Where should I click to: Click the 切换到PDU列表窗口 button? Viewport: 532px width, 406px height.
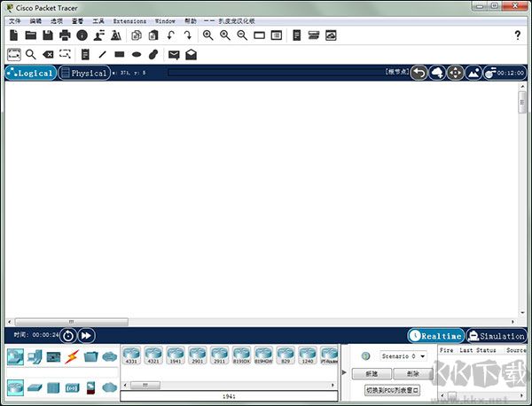coord(391,390)
